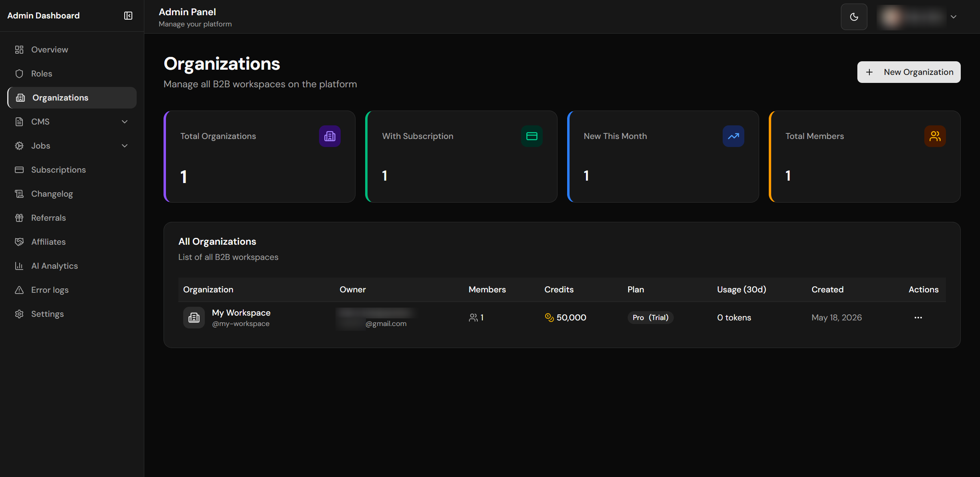Toggle dark mode with the moon icon
The width and height of the screenshot is (980, 477).
854,17
